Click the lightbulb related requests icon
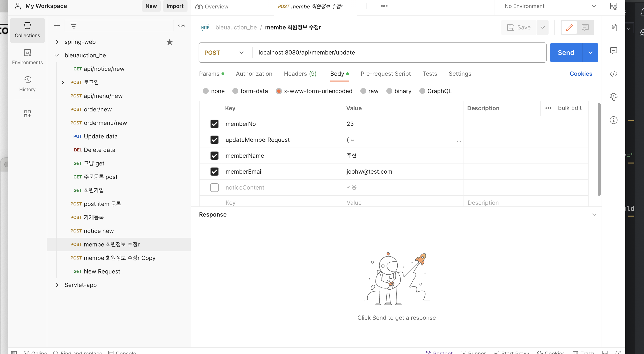Screen dimensions: 644x354 coord(613,97)
